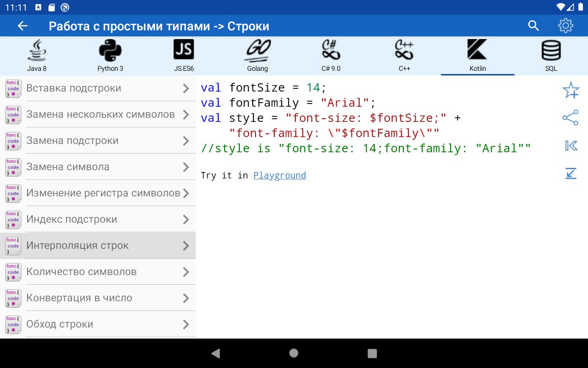Viewport: 588px width, 368px height.
Task: Tap the chevron beside Изменение регистра символов
Action: pyautogui.click(x=186, y=193)
